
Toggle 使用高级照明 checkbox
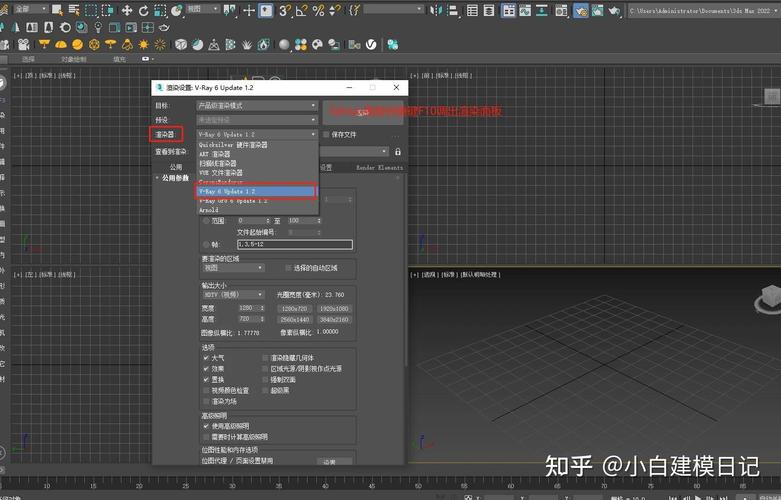[x=206, y=426]
